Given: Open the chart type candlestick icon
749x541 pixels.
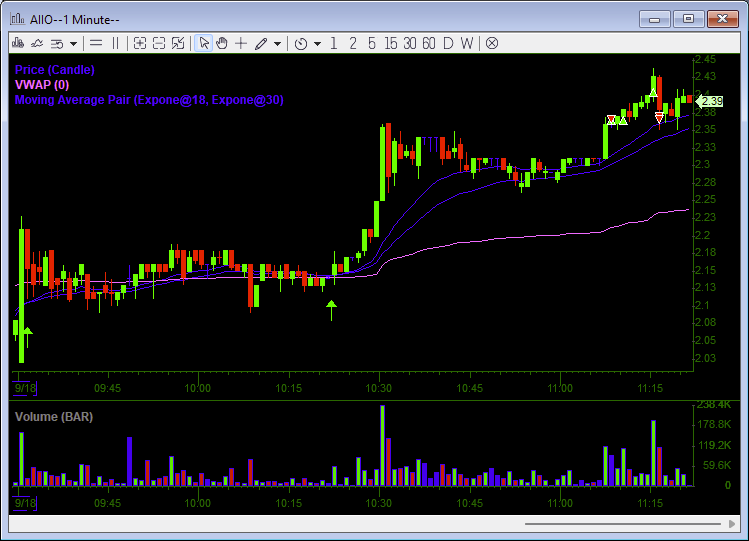Looking at the screenshot, I should [x=18, y=43].
